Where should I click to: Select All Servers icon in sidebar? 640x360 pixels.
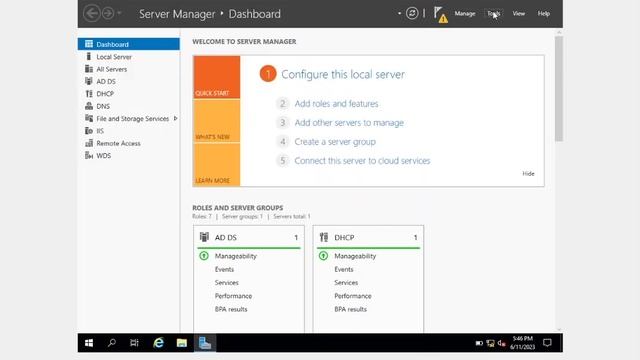click(89, 69)
